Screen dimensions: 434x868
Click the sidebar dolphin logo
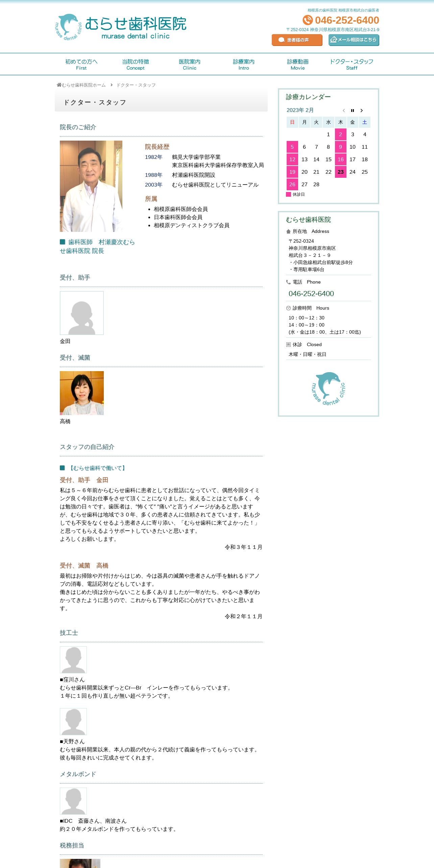point(329,389)
